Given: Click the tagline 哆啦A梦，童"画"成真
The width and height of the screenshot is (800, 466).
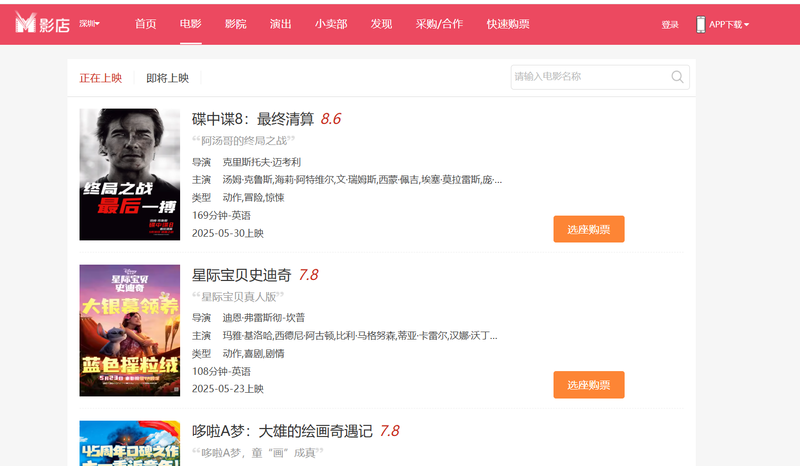Looking at the screenshot, I should tap(258, 453).
